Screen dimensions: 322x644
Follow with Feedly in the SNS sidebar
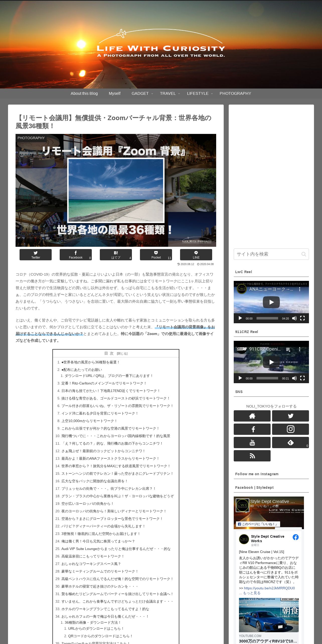[x=290, y=442]
